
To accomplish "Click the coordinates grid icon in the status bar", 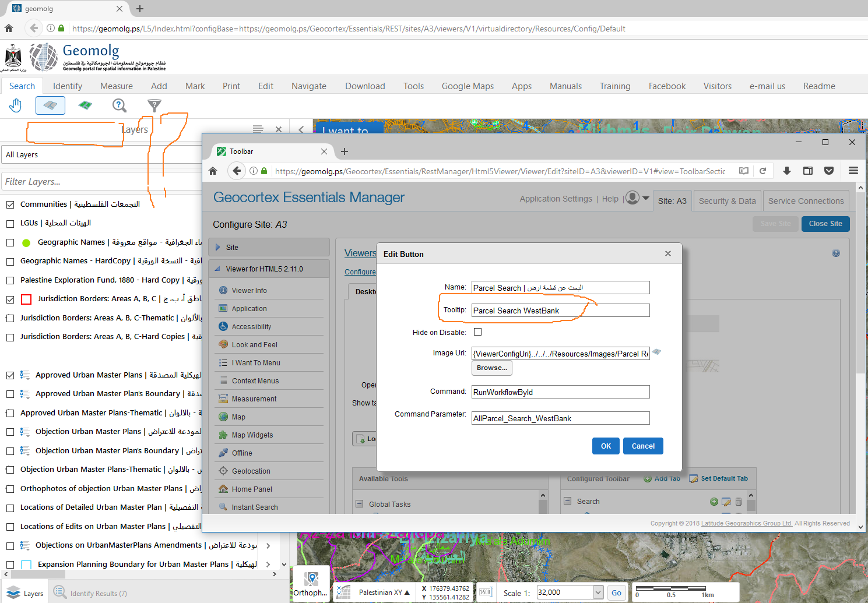I will 344,593.
